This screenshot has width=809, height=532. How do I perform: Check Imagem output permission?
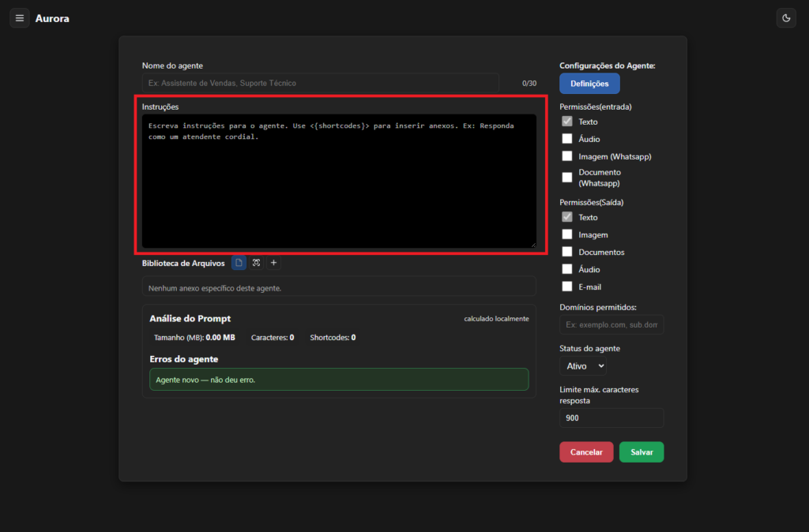[566, 234]
